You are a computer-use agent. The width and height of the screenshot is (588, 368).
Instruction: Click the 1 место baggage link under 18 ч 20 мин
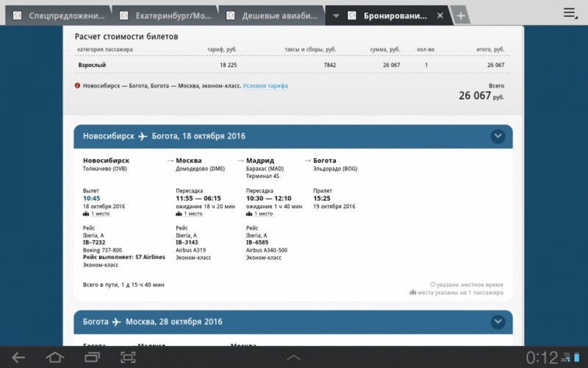(x=193, y=213)
